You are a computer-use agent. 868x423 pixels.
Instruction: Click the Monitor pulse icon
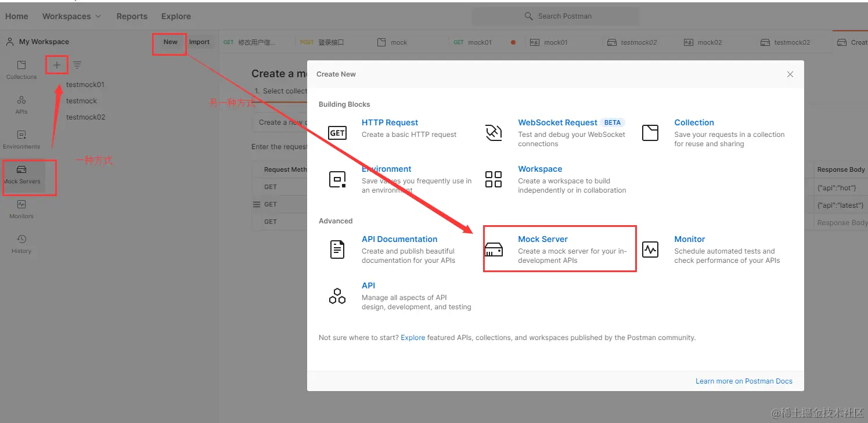pos(650,250)
